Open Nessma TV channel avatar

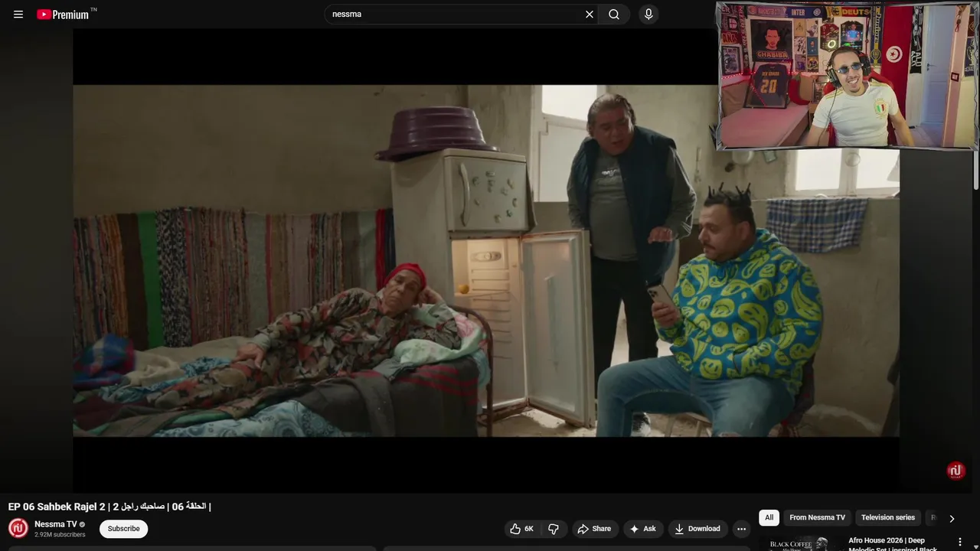coord(18,528)
